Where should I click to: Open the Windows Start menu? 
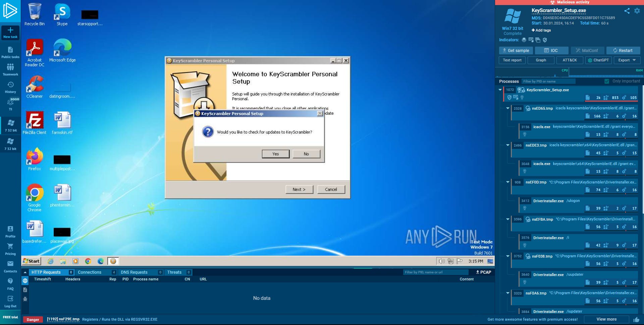pos(31,261)
